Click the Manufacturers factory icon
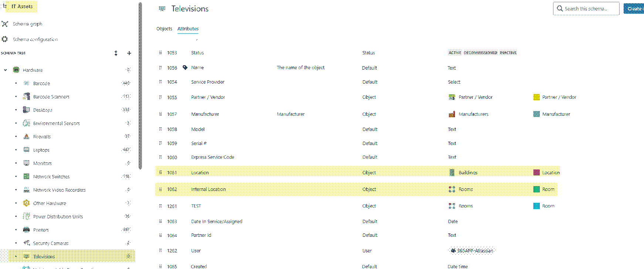 (x=452, y=114)
